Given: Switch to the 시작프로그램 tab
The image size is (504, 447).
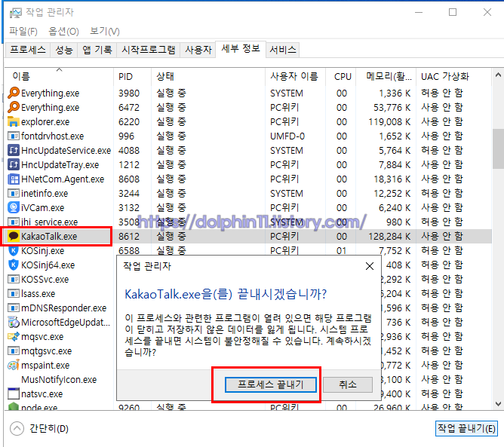Looking at the screenshot, I should click(149, 50).
